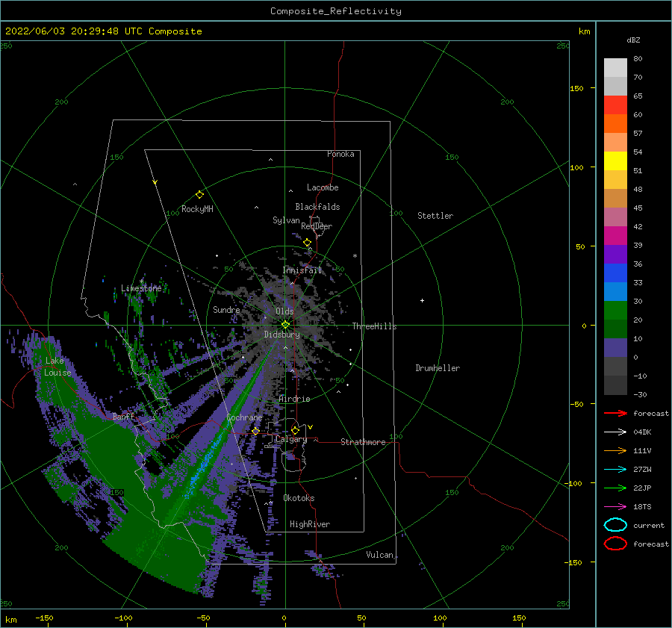The height and width of the screenshot is (628, 672).
Task: Click the Sylvan label
Action: 286,220
